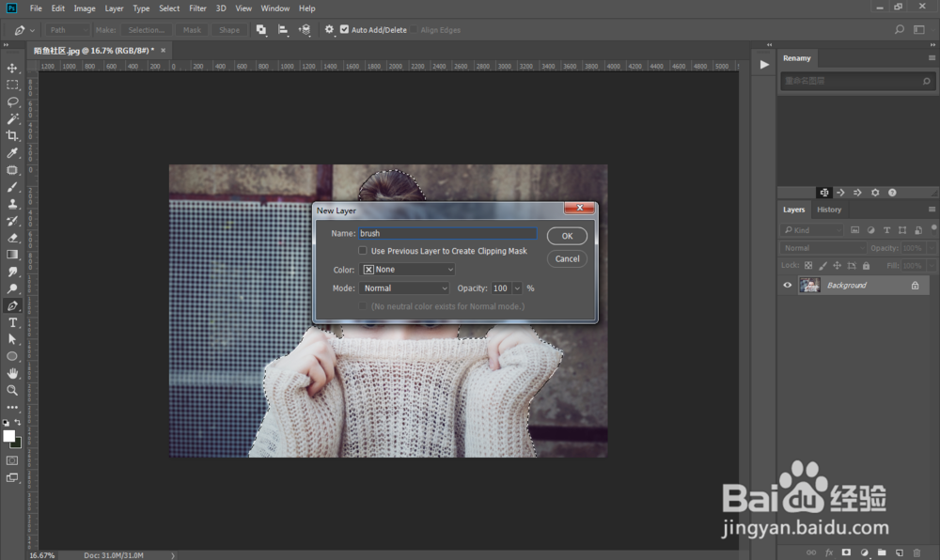Viewport: 940px width, 560px height.
Task: Expand the Opacity arrow in New Layer dialog
Action: [x=517, y=288]
